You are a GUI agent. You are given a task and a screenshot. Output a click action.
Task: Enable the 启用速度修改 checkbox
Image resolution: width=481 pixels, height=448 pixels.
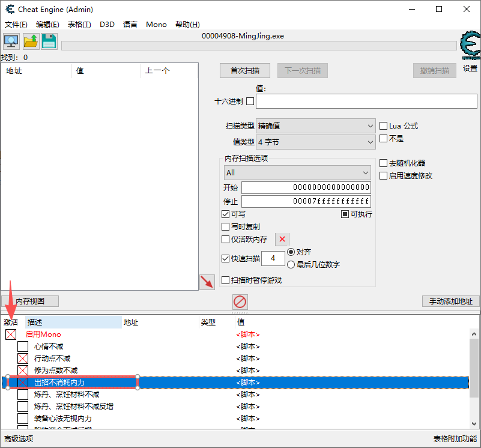383,175
